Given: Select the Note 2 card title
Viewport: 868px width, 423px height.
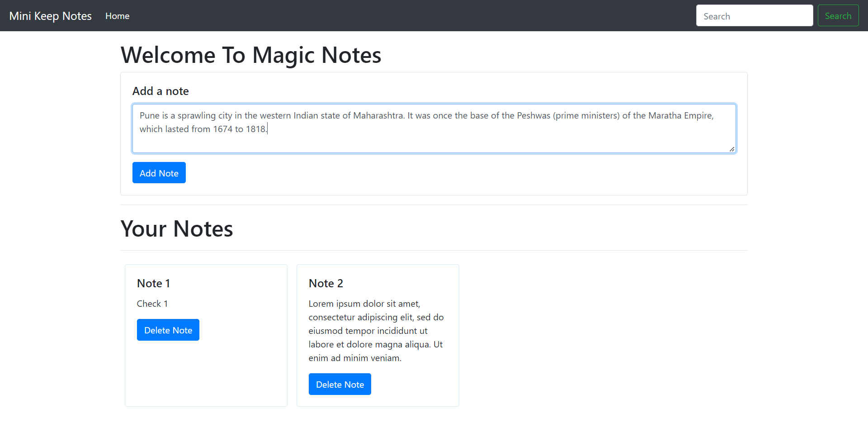Looking at the screenshot, I should click(x=325, y=283).
